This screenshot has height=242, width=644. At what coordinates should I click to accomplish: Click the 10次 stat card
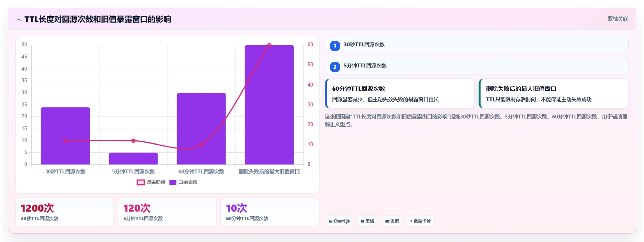(270, 212)
